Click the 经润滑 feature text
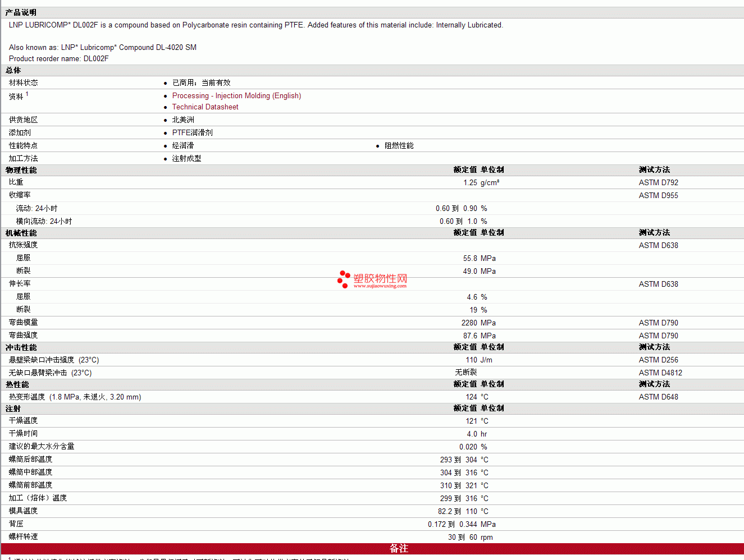The image size is (744, 560). pyautogui.click(x=183, y=146)
